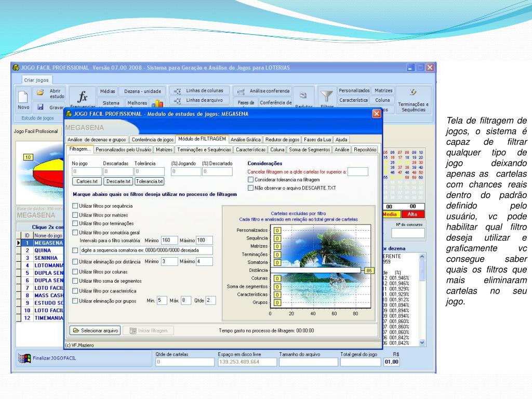
Task: Enable Utilizar filtros por sequência
Action: coord(75,206)
